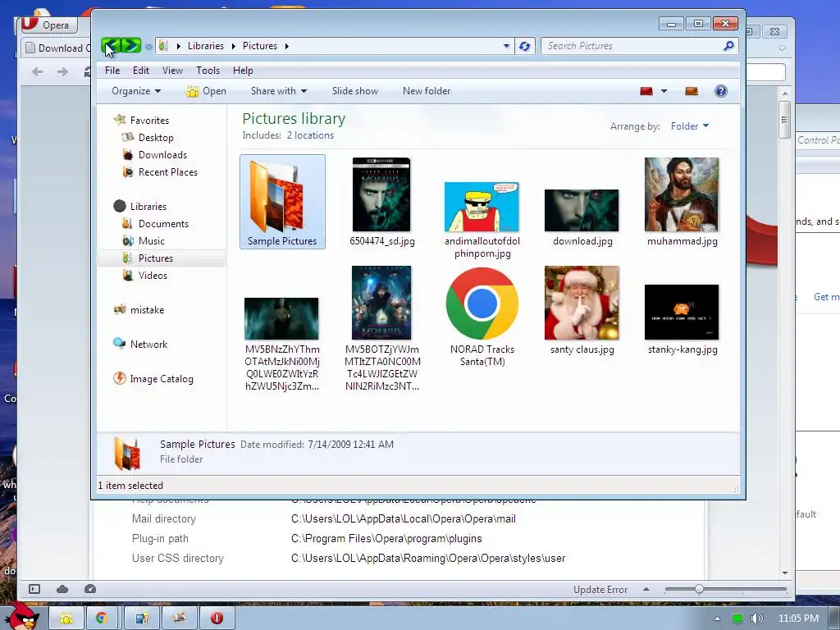Viewport: 840px width, 630px height.
Task: Click Opera Link cloud icon in status bar
Action: [x=62, y=589]
